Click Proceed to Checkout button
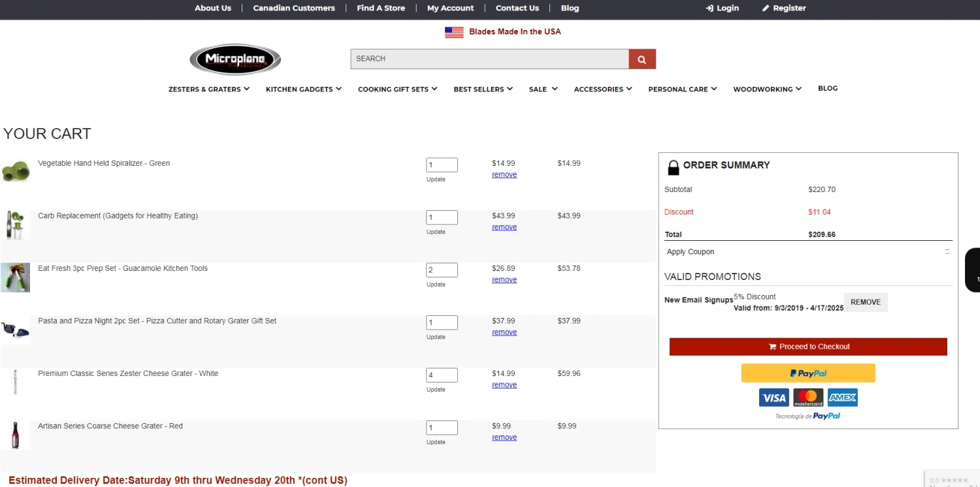 coord(808,347)
